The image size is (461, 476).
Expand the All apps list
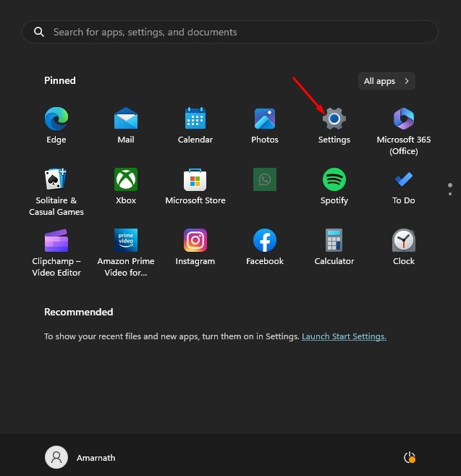[386, 81]
